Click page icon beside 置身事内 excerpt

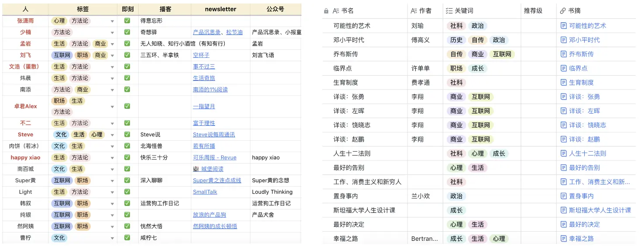pyautogui.click(x=563, y=196)
